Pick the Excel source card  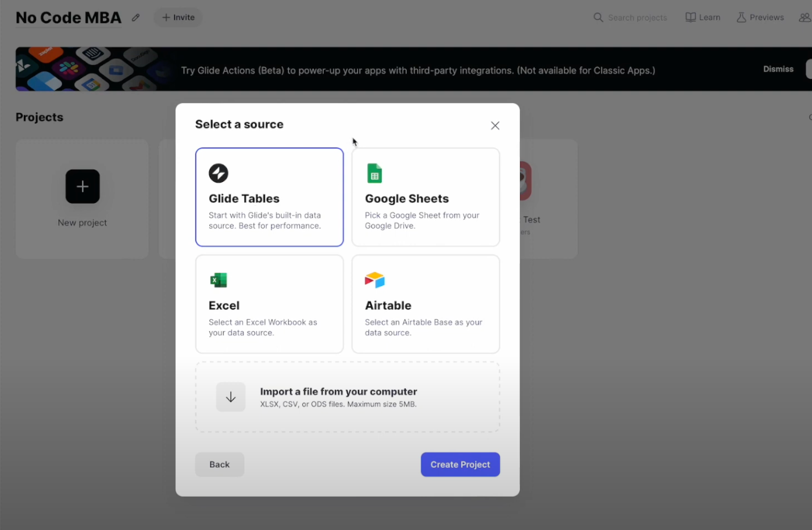(x=269, y=304)
